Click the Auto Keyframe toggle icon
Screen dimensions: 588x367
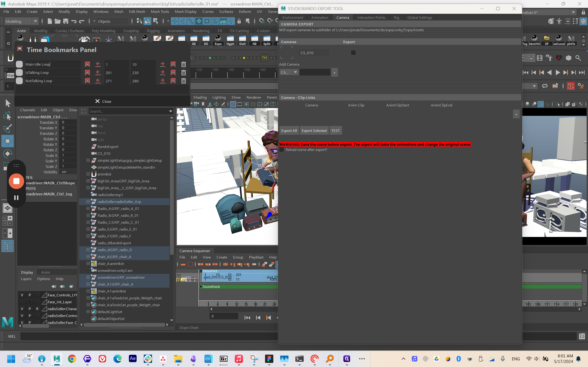[571, 86]
